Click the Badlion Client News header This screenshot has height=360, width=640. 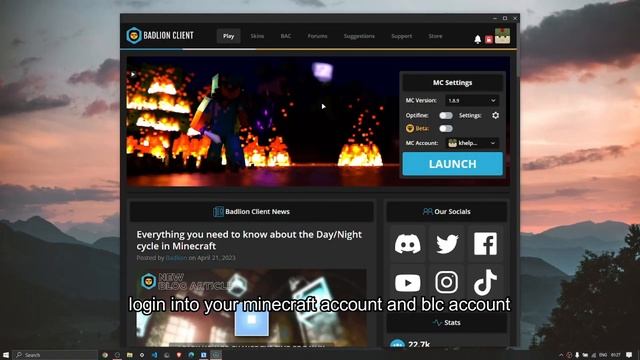(x=251, y=211)
